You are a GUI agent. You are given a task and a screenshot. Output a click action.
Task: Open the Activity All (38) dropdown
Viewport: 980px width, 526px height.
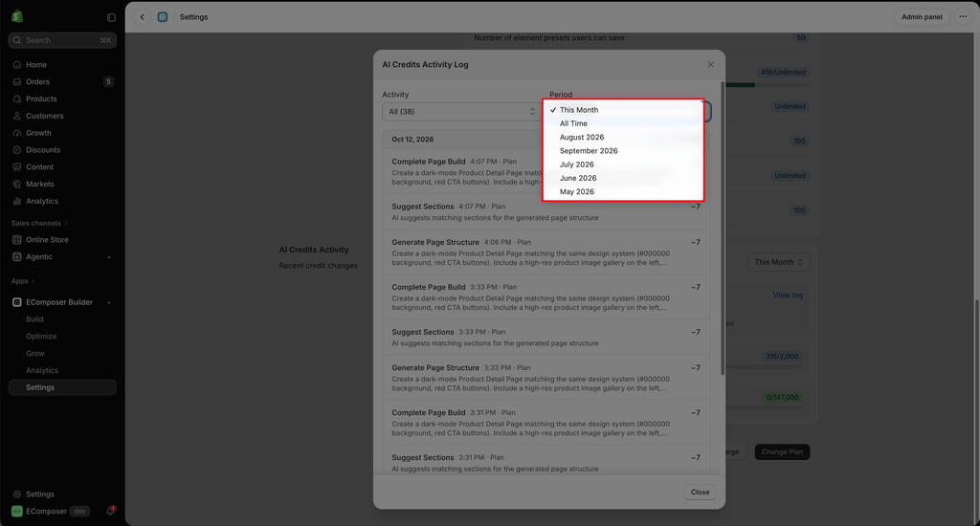click(x=462, y=112)
